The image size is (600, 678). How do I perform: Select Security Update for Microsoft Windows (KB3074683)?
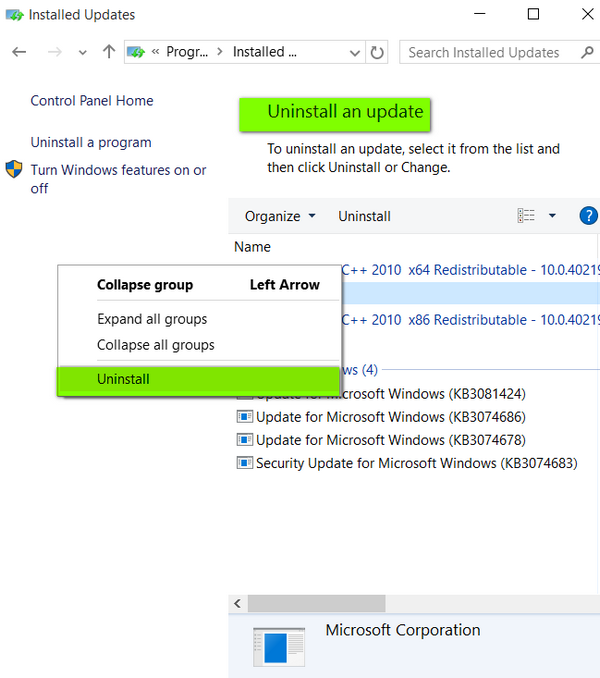click(x=417, y=463)
